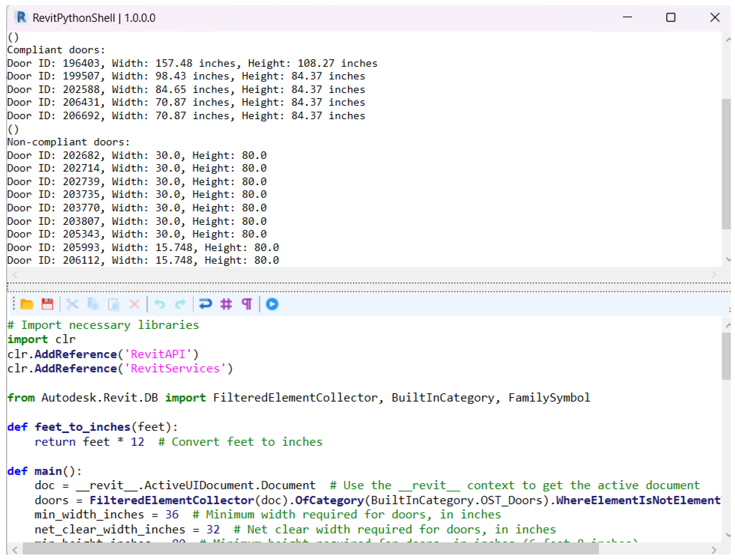Redo the edit with the forward arrow icon
This screenshot has width=735, height=560.
click(x=180, y=304)
